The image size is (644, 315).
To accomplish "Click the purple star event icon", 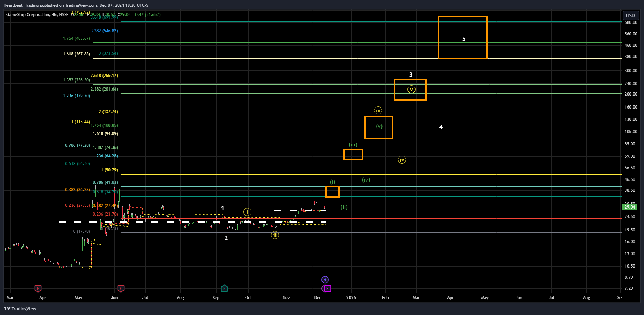I will tap(325, 280).
